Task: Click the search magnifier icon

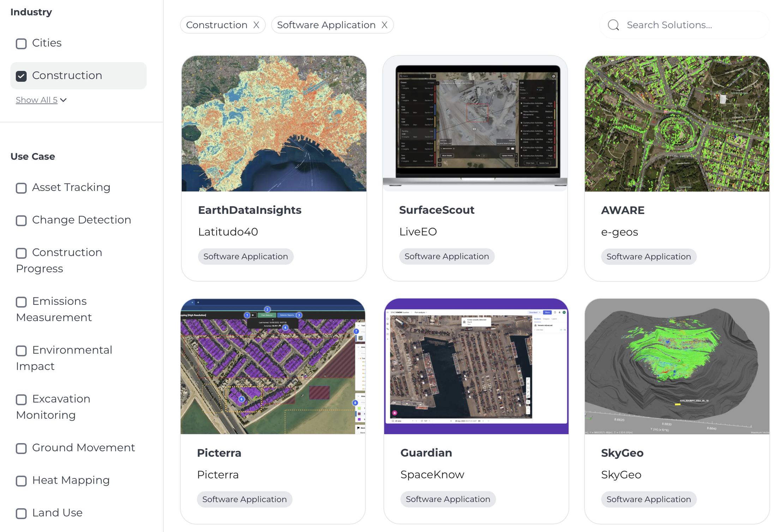Action: 613,25
